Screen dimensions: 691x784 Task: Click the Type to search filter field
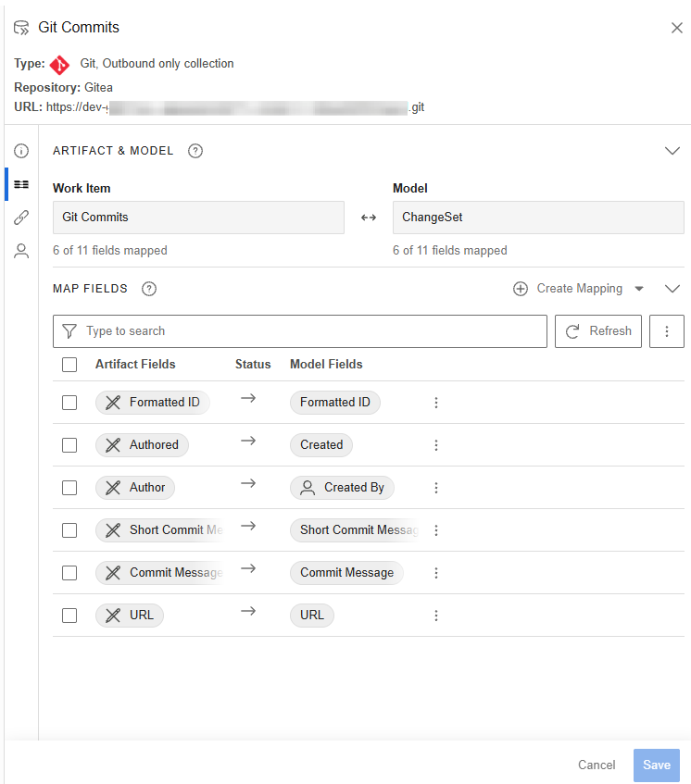(300, 331)
